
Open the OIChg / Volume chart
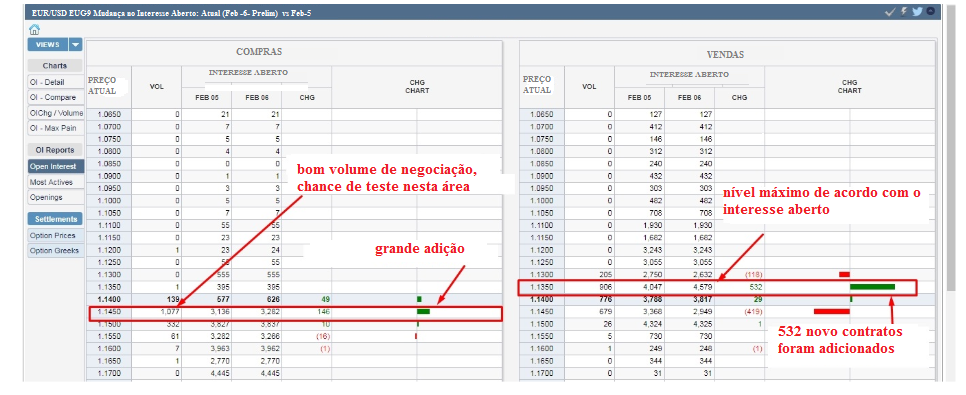coord(55,113)
